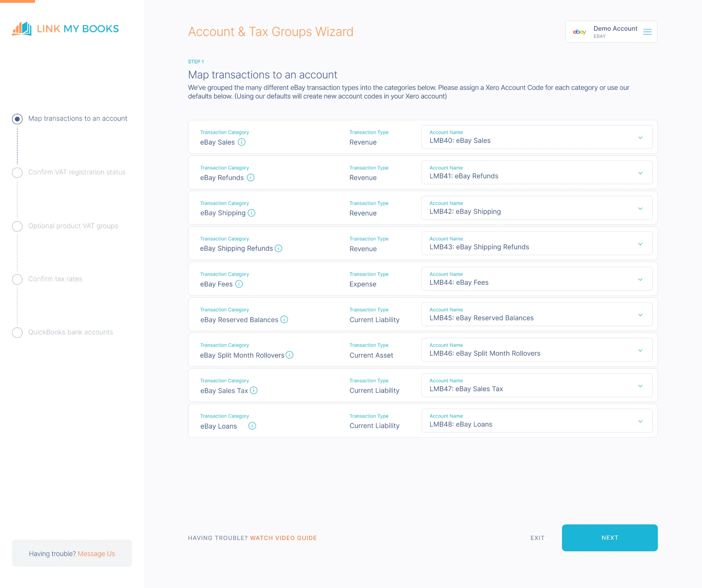
Task: Click the 'Map transactions to an account' sidebar label
Action: pyautogui.click(x=78, y=119)
